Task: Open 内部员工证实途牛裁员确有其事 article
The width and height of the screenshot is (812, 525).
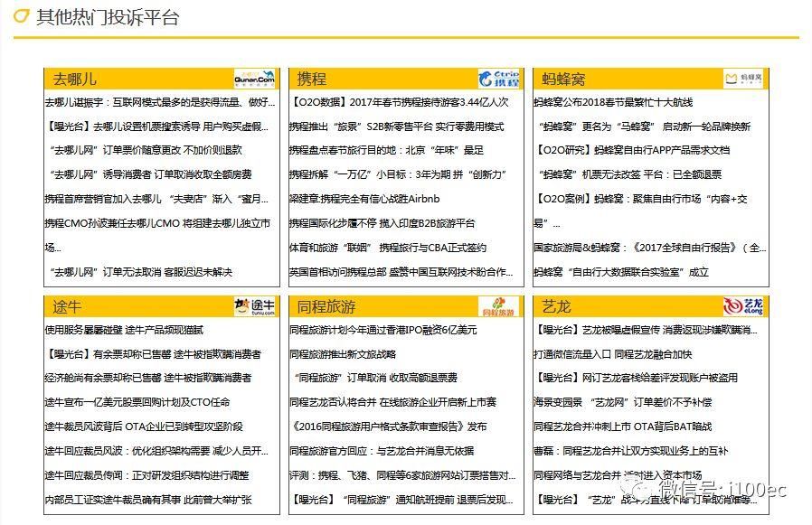Action: 148,500
